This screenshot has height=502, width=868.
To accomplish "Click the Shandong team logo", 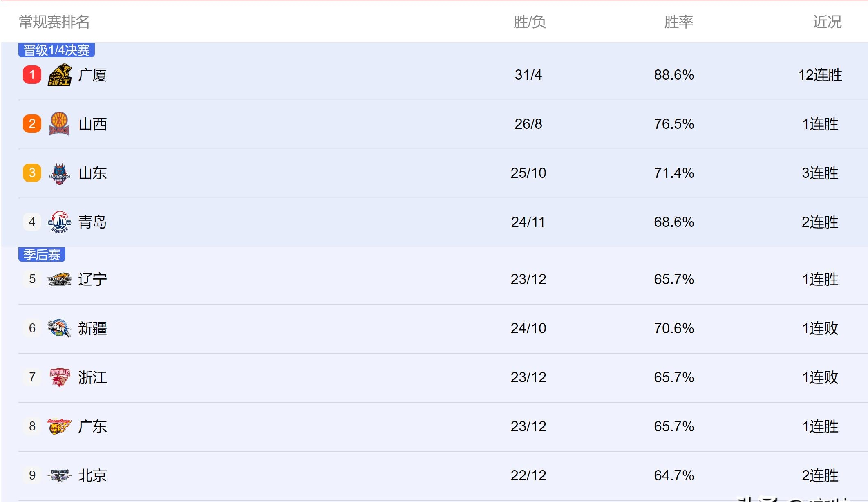I will pyautogui.click(x=60, y=173).
